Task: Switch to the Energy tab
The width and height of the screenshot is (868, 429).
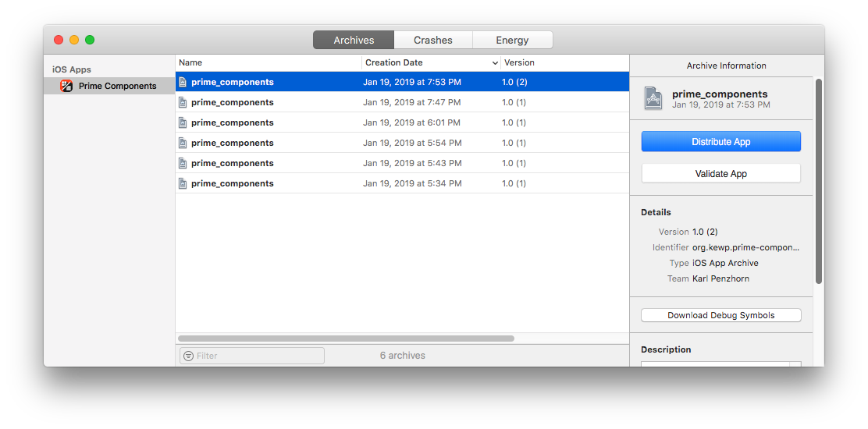Action: click(512, 40)
